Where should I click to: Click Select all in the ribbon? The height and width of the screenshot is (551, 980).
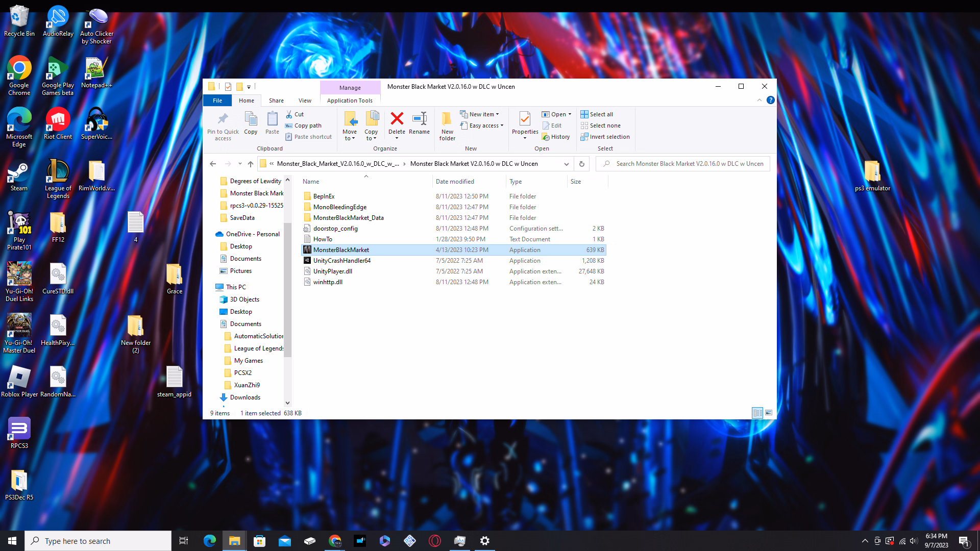597,114
